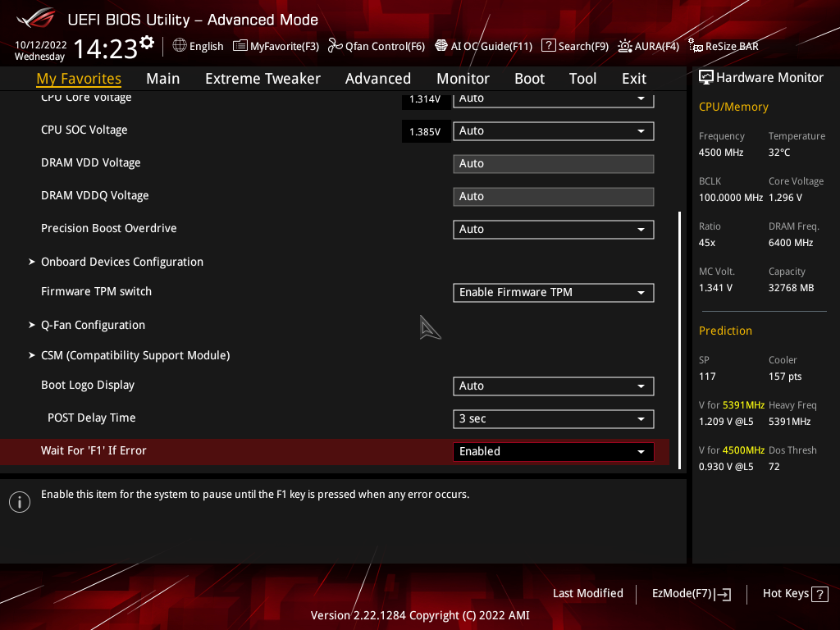Click the Prediction heading
Viewport: 840px width, 630px height.
pos(725,331)
